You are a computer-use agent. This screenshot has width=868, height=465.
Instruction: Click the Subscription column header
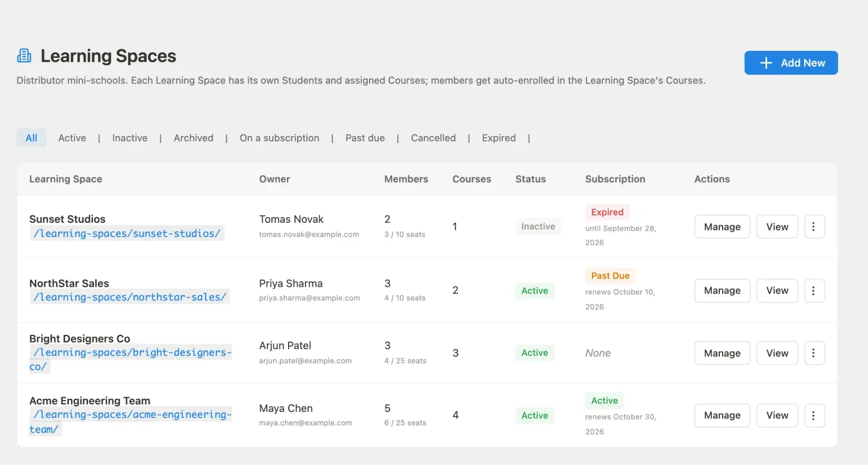coord(615,179)
